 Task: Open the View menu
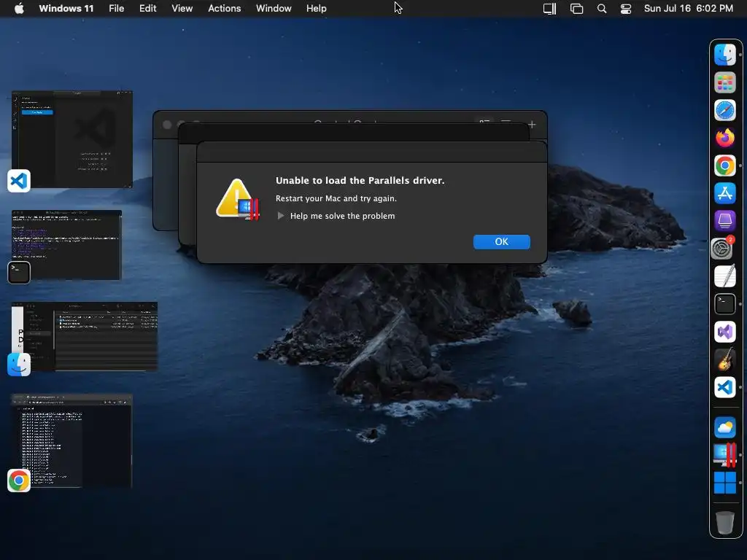coord(182,8)
